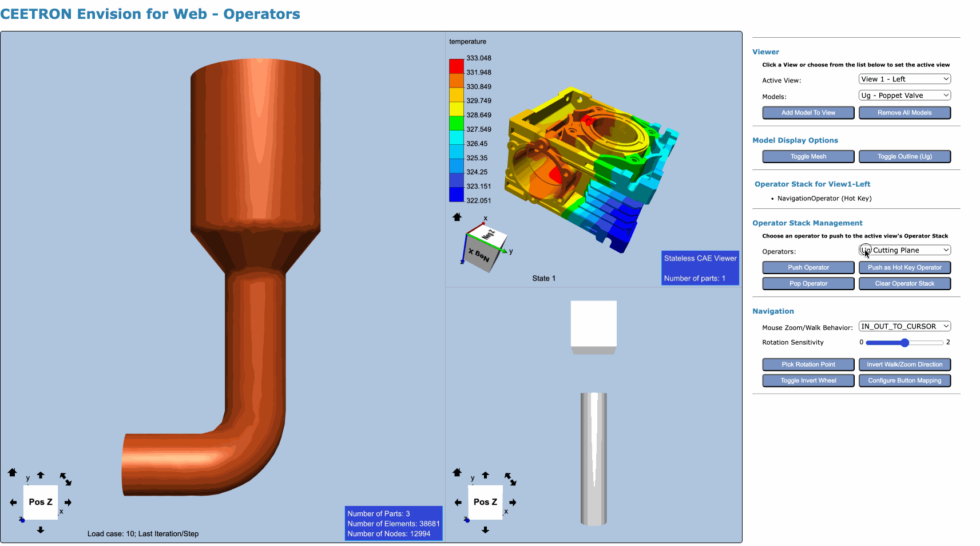Screen dimensions: 980x546
Task: Click the Rotation Sensitivity slider handle
Action: coord(904,343)
